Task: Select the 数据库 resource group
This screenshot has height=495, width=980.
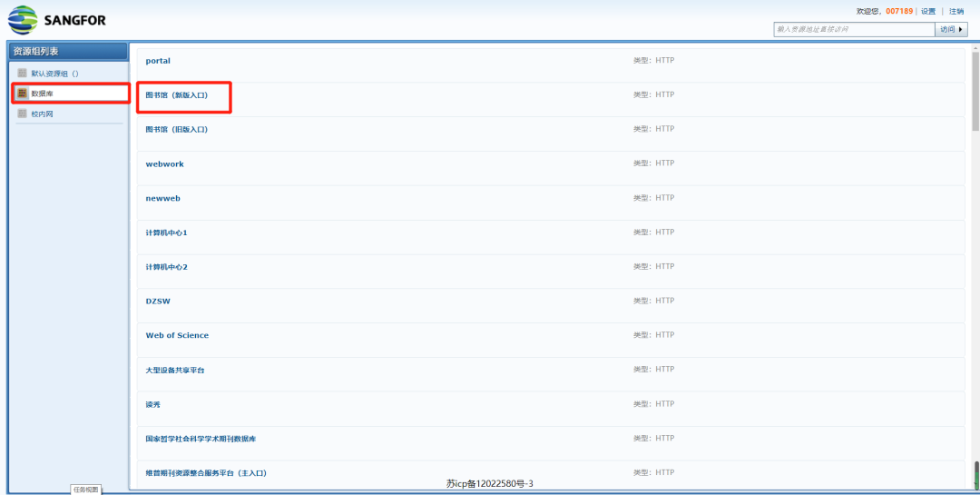Action: point(43,94)
